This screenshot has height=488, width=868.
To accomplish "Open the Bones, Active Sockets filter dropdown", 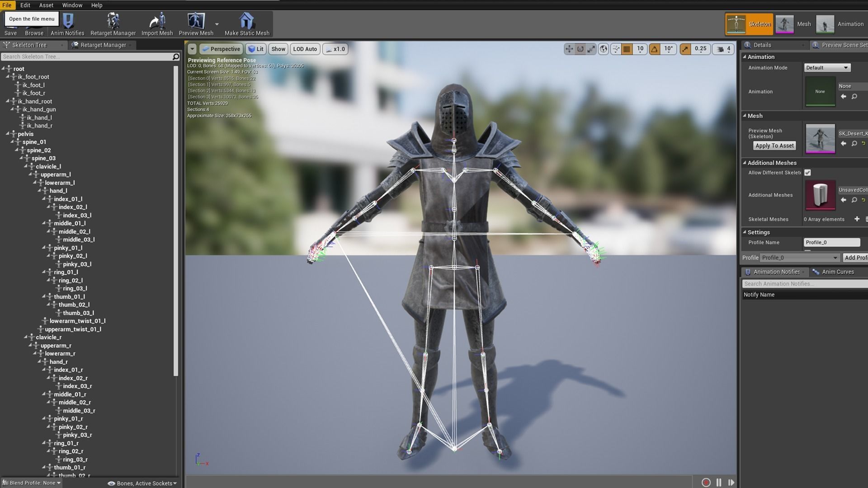I will 142,483.
